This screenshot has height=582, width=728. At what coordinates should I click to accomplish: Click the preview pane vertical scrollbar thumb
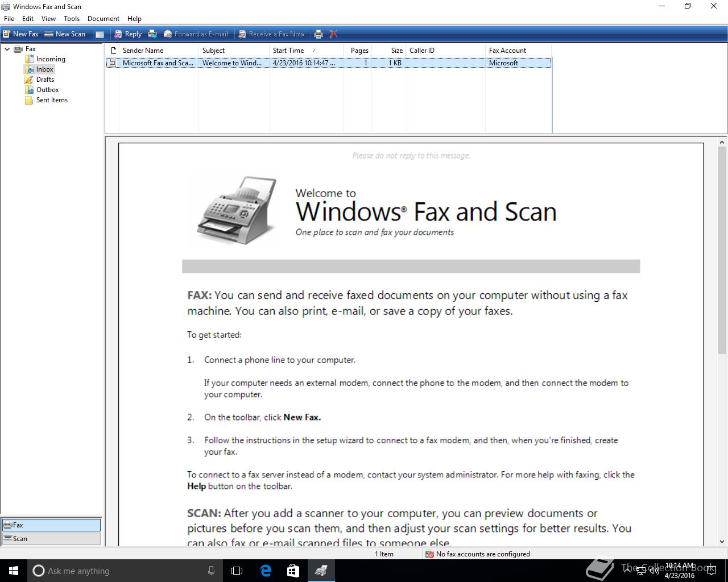coord(722,251)
